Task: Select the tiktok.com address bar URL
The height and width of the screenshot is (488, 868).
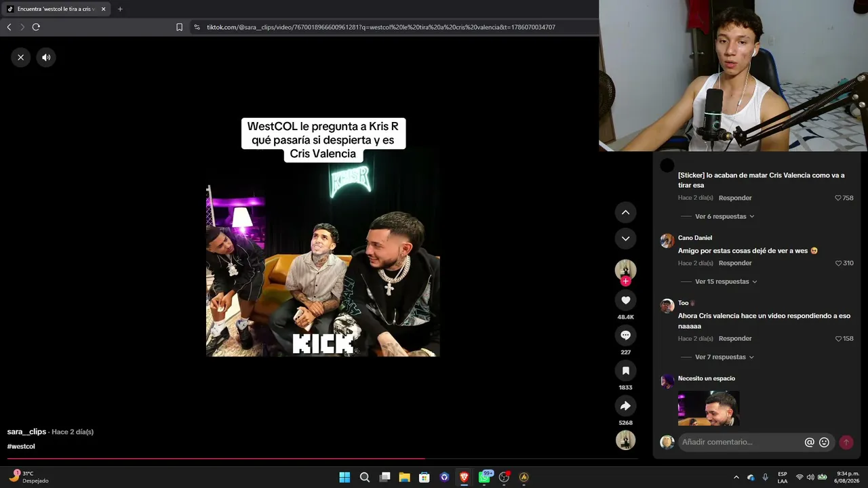Action: pyautogui.click(x=381, y=27)
